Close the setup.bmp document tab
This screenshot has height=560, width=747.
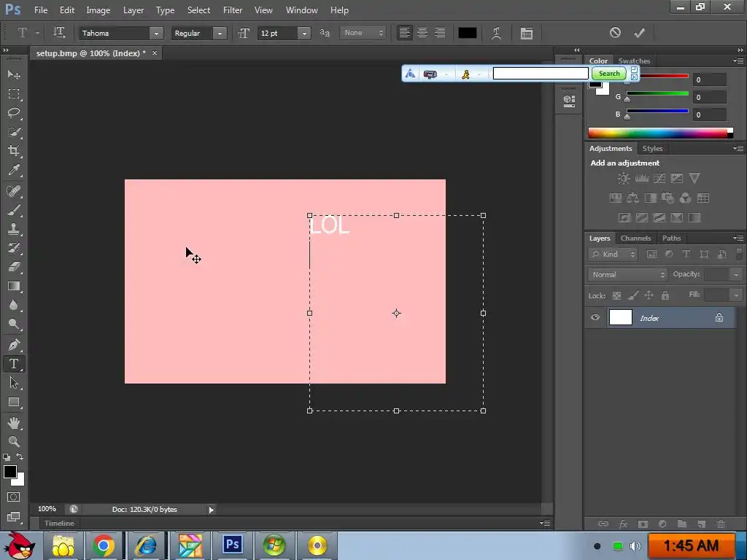155,52
